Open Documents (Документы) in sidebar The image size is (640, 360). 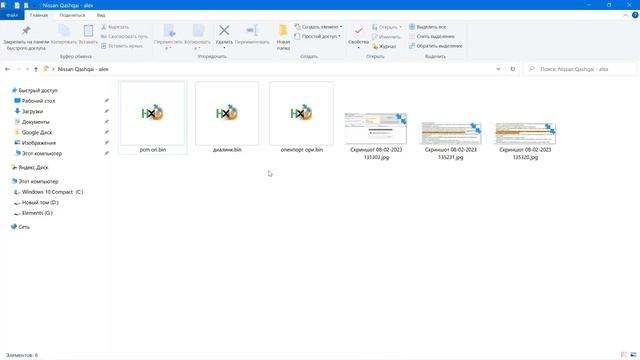pos(32,122)
